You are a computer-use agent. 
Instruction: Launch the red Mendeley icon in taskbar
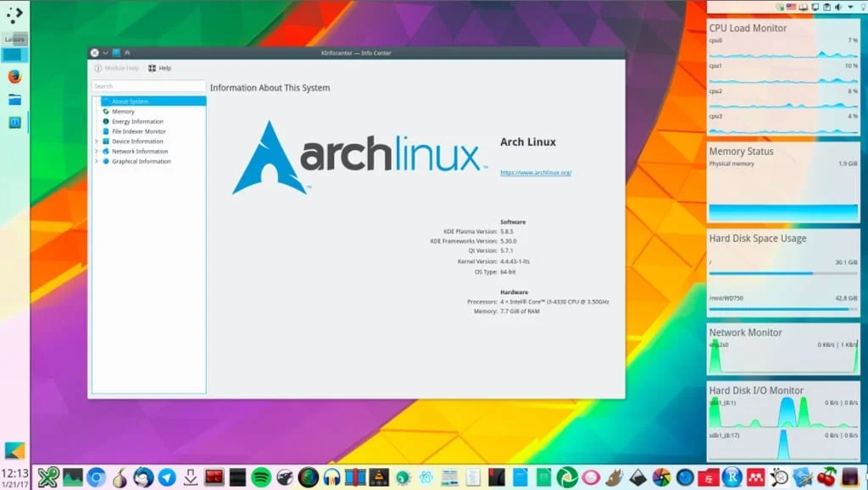coord(755,477)
